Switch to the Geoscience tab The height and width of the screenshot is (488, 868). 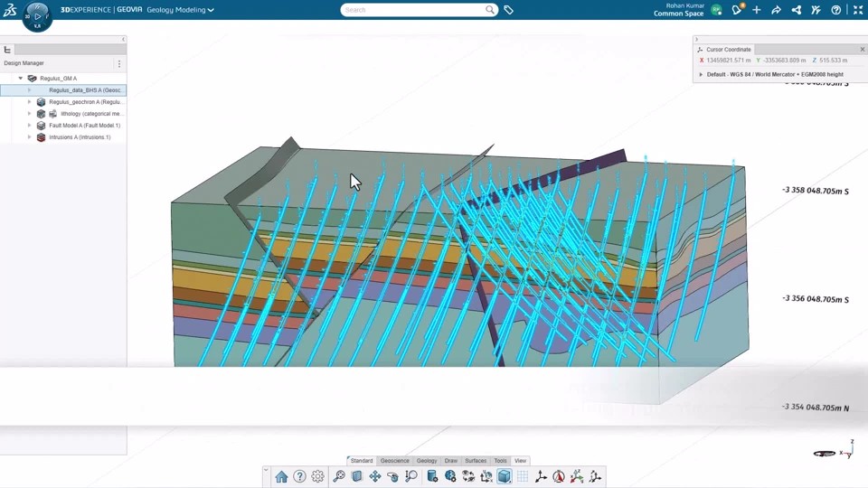click(395, 460)
